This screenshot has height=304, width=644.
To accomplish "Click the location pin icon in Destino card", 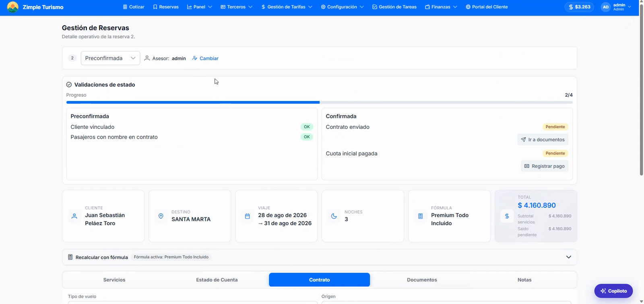I will tap(161, 216).
